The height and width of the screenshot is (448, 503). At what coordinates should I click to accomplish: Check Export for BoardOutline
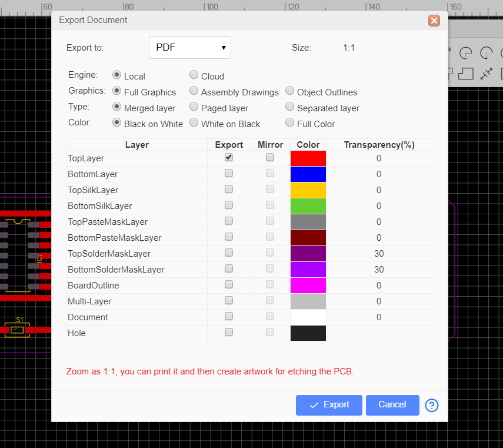pos(229,284)
